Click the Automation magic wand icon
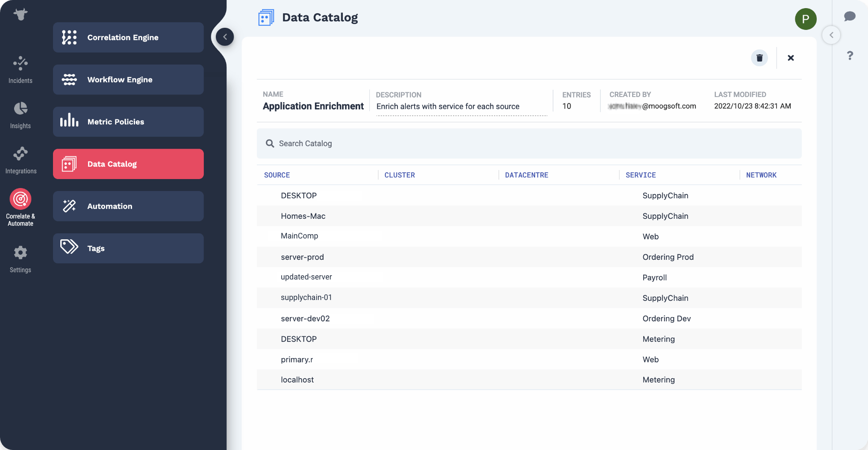 coord(69,206)
